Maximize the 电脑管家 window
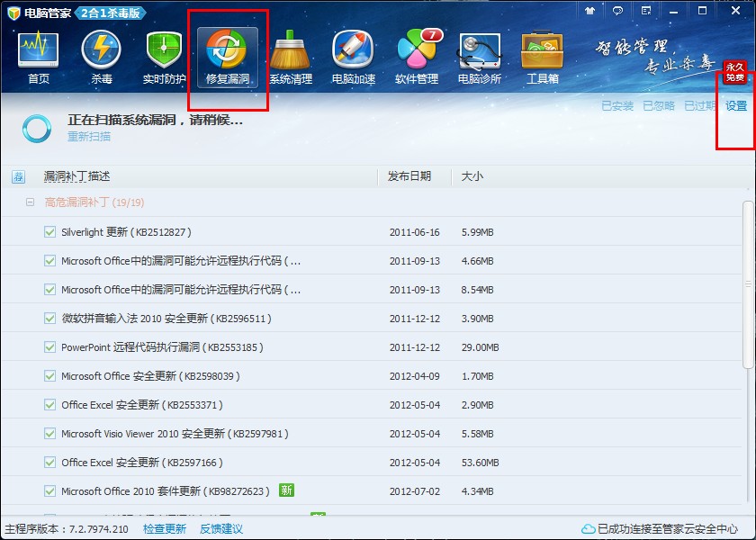The height and width of the screenshot is (540, 756). (x=703, y=11)
